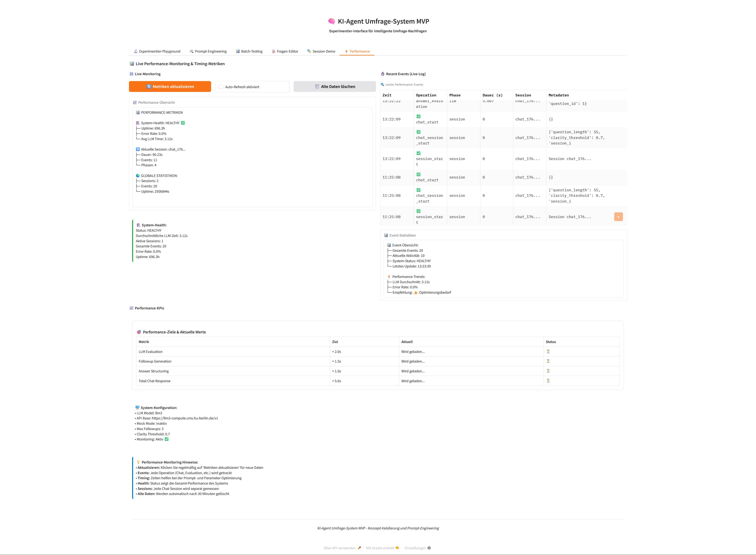Click the flask icon on the Experimentier-Playground tab
The height and width of the screenshot is (555, 756).
pyautogui.click(x=135, y=51)
